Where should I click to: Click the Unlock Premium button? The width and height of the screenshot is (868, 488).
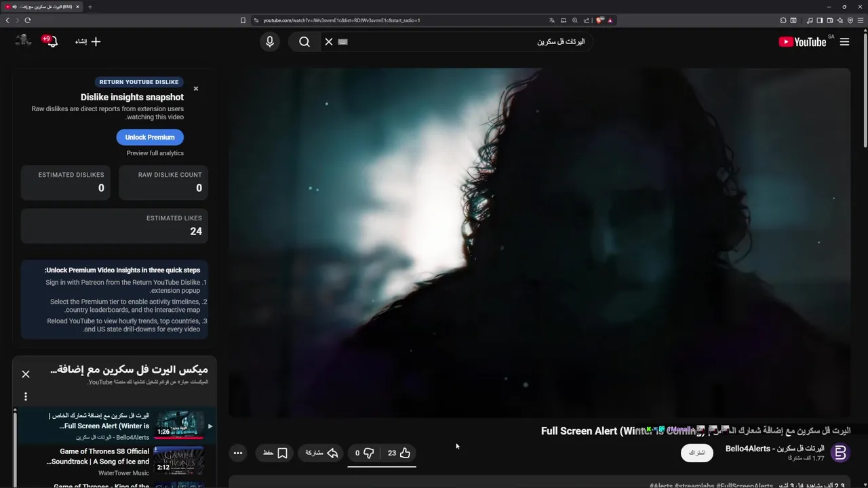pyautogui.click(x=150, y=137)
